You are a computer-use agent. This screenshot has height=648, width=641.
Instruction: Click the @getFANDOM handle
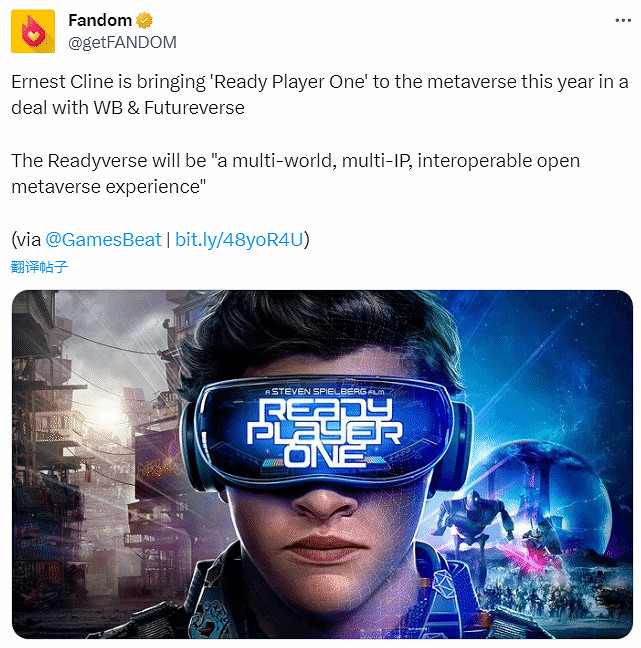[122, 41]
